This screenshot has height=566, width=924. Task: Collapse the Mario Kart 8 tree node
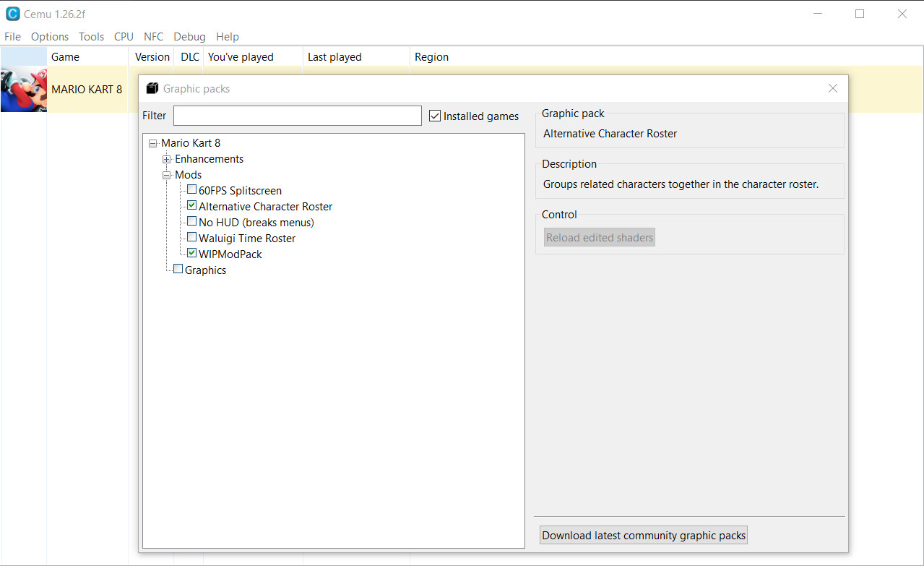click(152, 142)
